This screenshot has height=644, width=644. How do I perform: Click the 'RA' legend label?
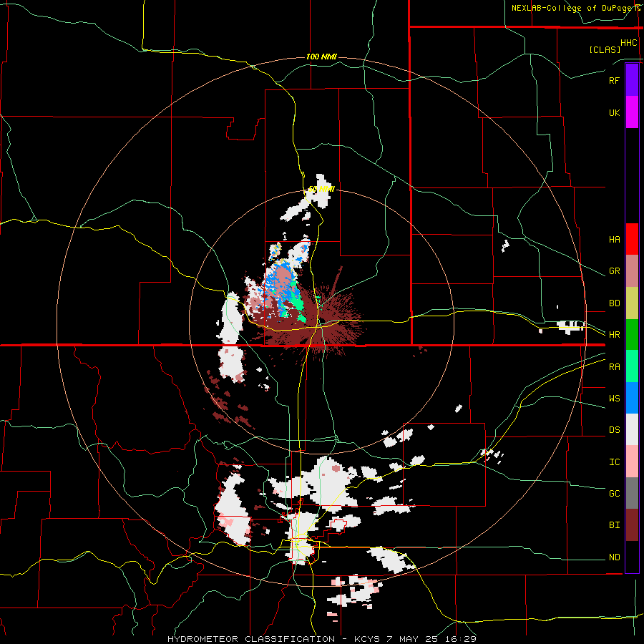tap(614, 367)
